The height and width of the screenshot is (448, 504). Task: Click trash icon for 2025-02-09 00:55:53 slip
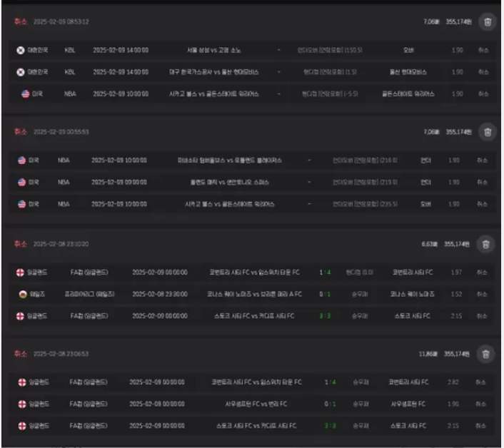(488, 132)
